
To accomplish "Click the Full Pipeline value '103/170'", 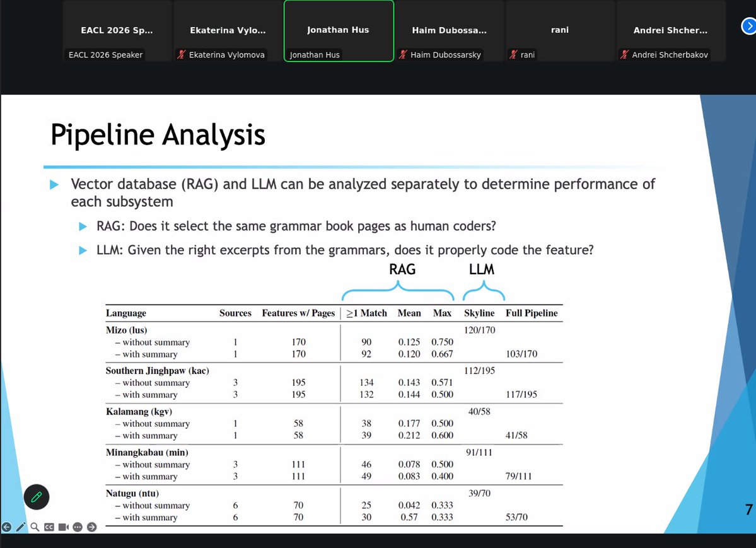I will (521, 354).
